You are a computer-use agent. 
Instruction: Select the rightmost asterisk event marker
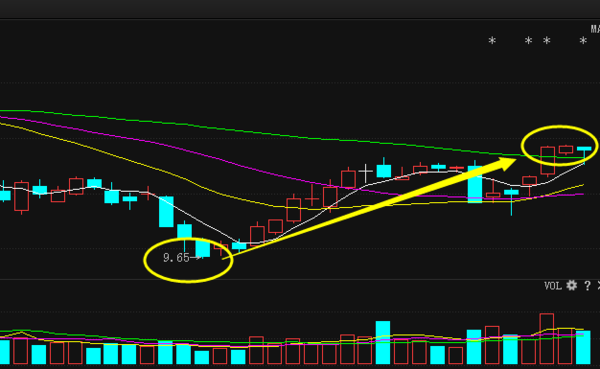pyautogui.click(x=583, y=41)
